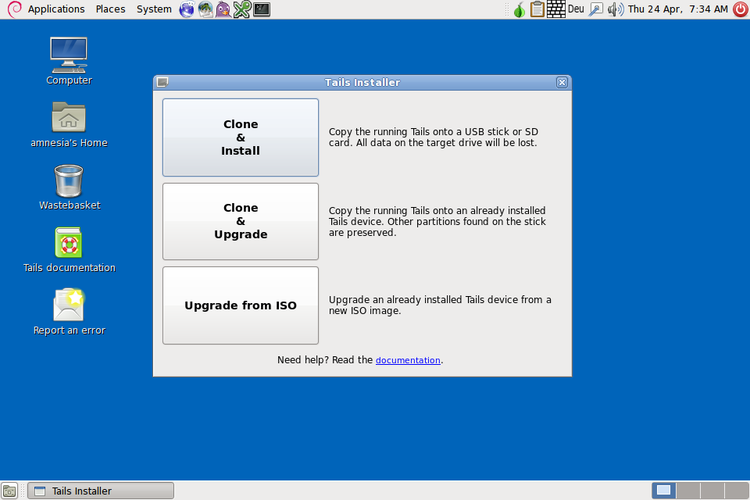750x500 pixels.
Task: Open the KeePassX password manager icon
Action: (x=242, y=9)
